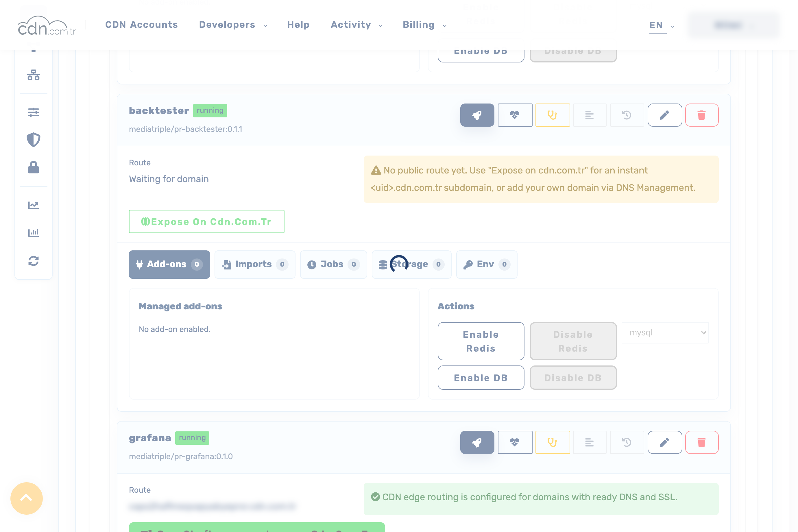
Task: Run grafana diagnostics stethoscope icon
Action: point(552,442)
